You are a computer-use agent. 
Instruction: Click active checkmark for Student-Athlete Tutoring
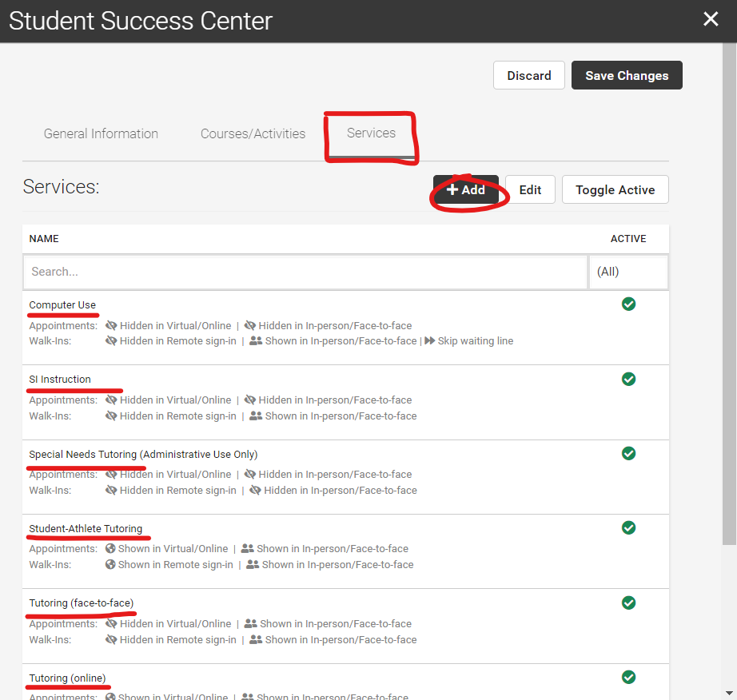628,527
